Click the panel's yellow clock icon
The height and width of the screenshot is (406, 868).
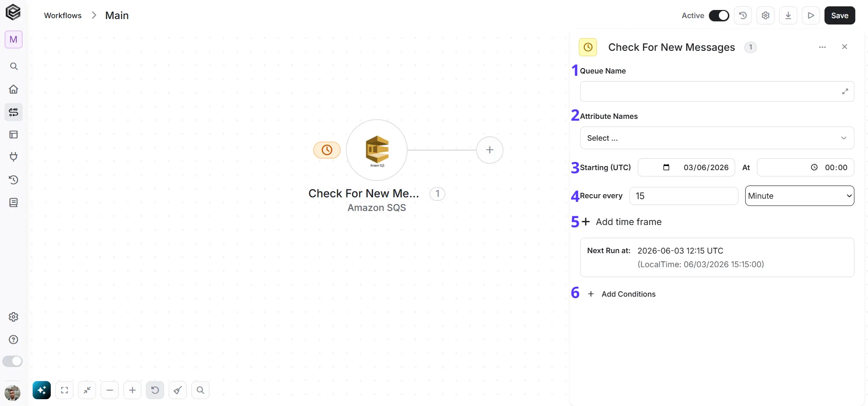[588, 47]
